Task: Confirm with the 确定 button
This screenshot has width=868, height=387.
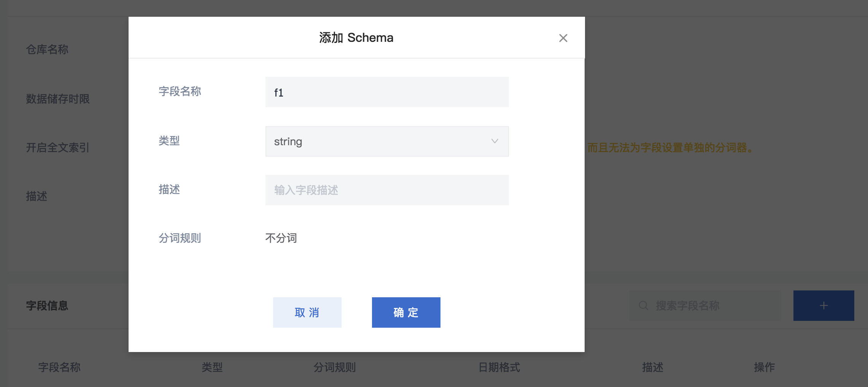Action: tap(406, 312)
